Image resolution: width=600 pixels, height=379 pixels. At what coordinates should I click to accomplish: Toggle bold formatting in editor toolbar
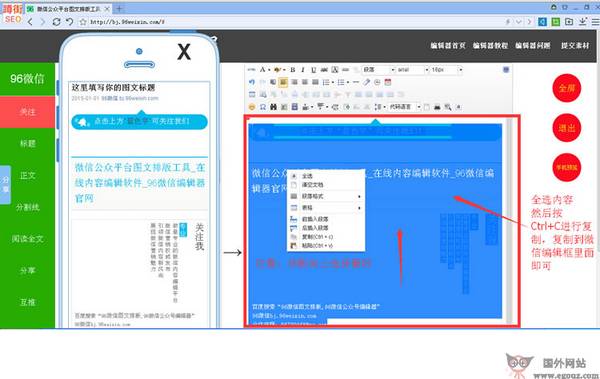(x=293, y=70)
